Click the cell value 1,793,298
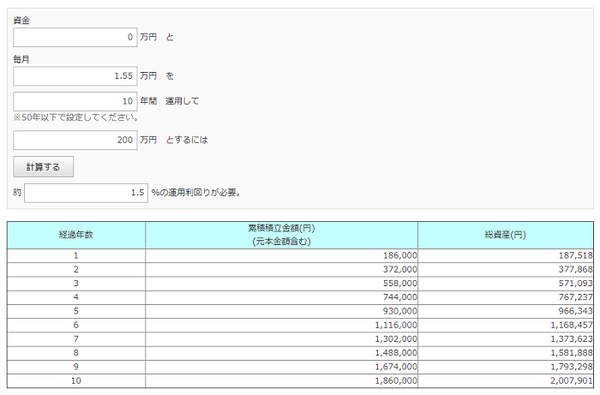Image resolution: width=600 pixels, height=395 pixels. (572, 367)
